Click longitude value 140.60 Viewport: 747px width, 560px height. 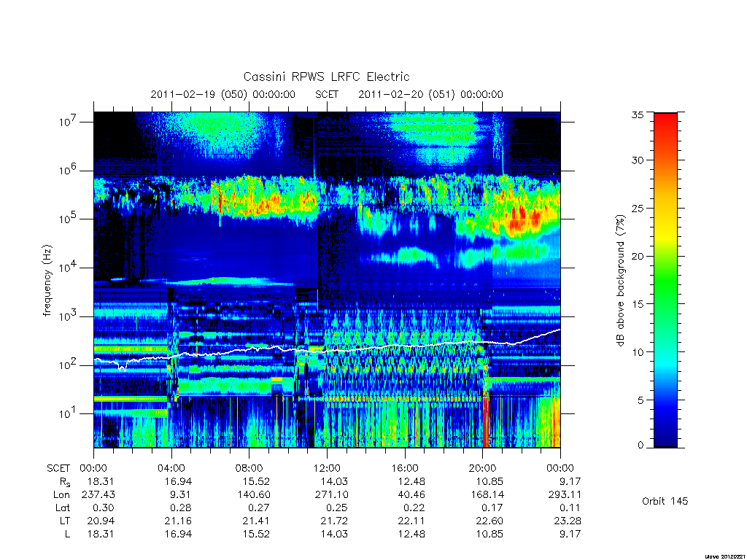click(253, 495)
